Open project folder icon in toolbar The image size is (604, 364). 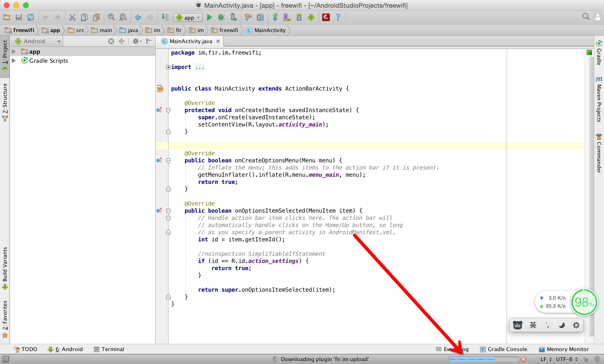coord(7,17)
